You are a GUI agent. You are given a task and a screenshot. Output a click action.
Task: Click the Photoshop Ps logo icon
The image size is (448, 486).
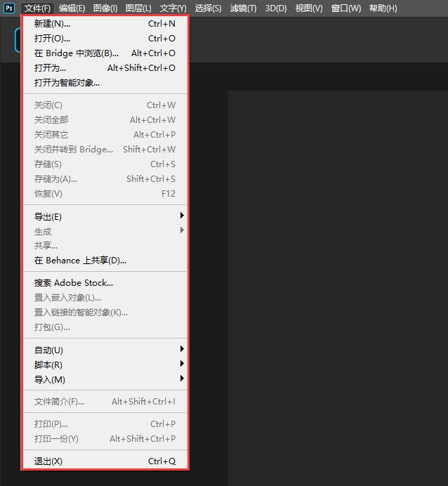click(x=9, y=8)
